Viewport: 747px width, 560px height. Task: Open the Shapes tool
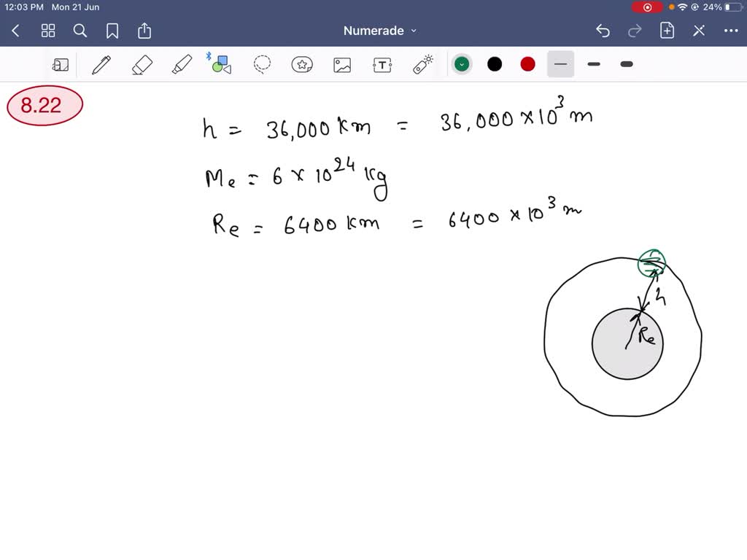[x=221, y=64]
